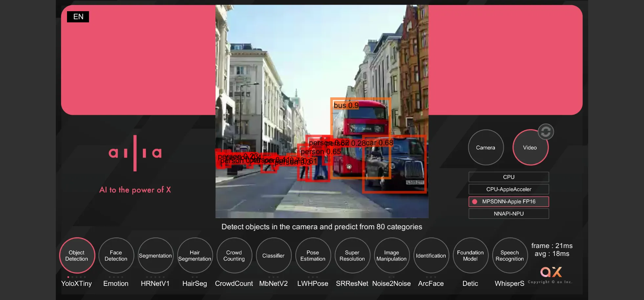
Task: Click the ArcFace model name
Action: [431, 284]
